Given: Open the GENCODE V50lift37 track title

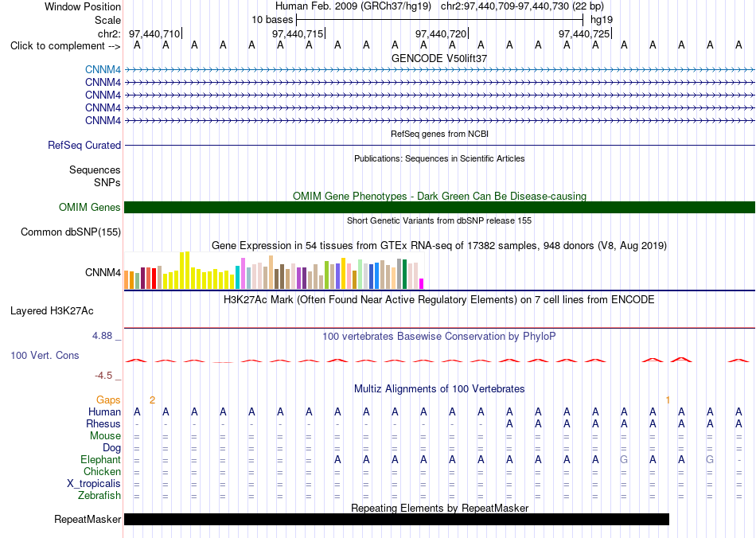Looking at the screenshot, I should pos(439,58).
